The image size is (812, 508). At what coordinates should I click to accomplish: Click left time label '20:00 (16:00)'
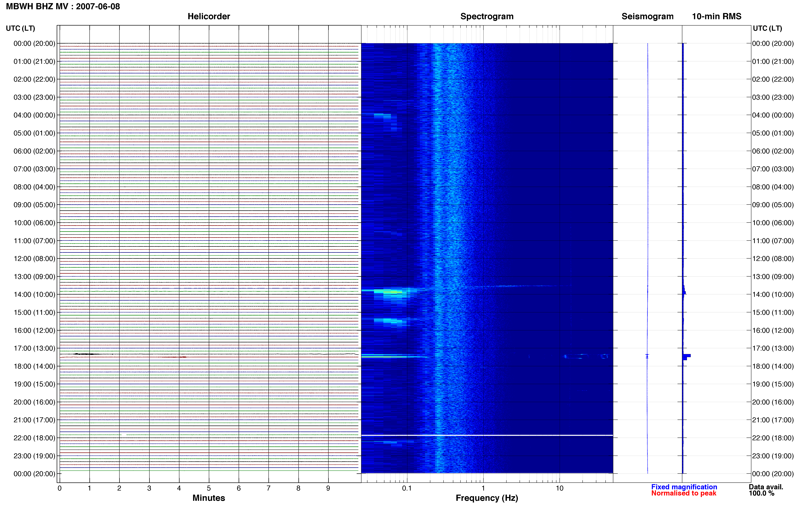point(34,402)
